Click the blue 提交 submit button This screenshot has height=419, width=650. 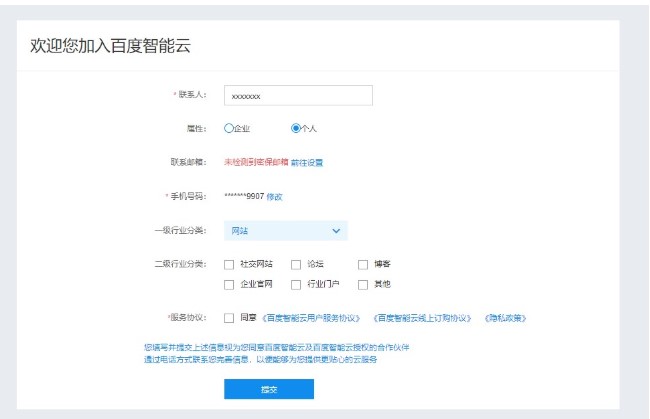point(269,389)
